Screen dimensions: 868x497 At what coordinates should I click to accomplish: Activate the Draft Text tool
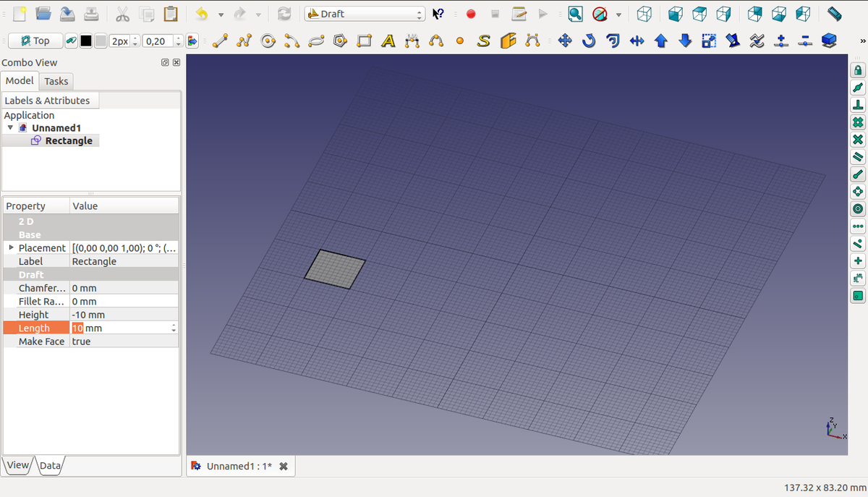388,41
